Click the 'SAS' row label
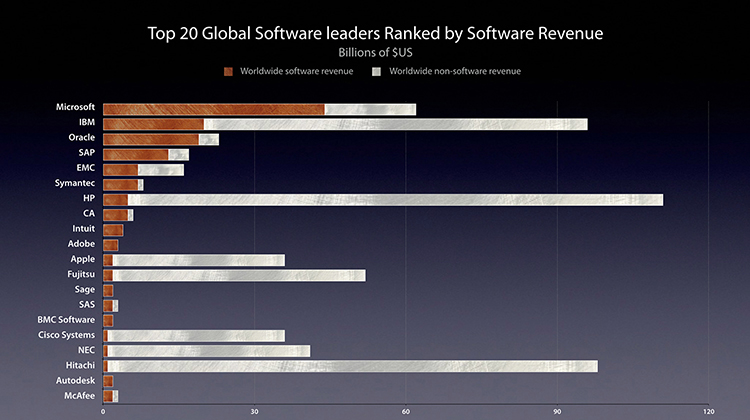Image resolution: width=750 pixels, height=420 pixels. click(87, 305)
